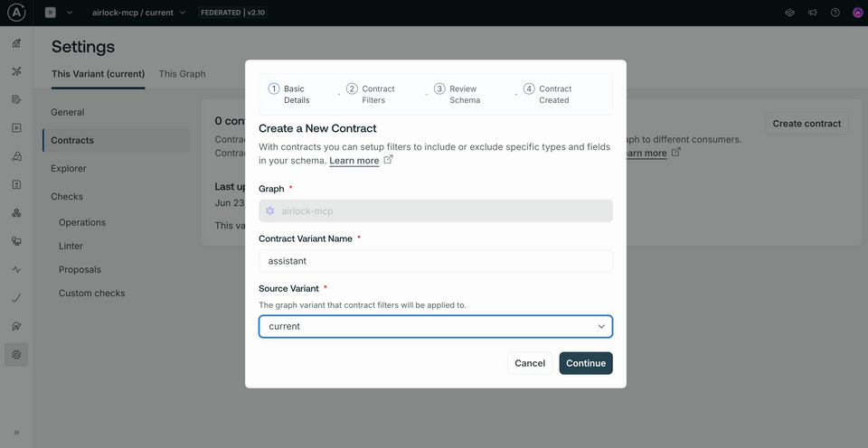Viewport: 868px width, 448px height.
Task: Expand the sidebar with double chevron
Action: click(x=16, y=432)
